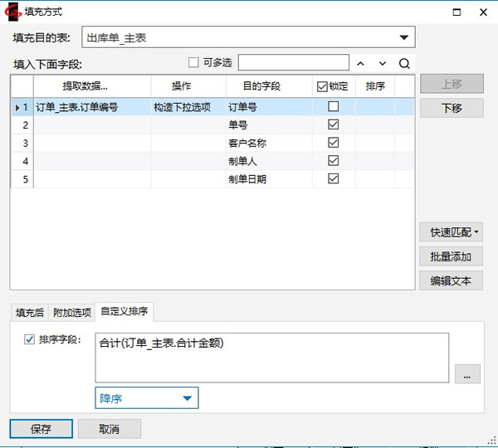
Task: Uncheck the 排序字段 checkbox
Action: pos(30,339)
